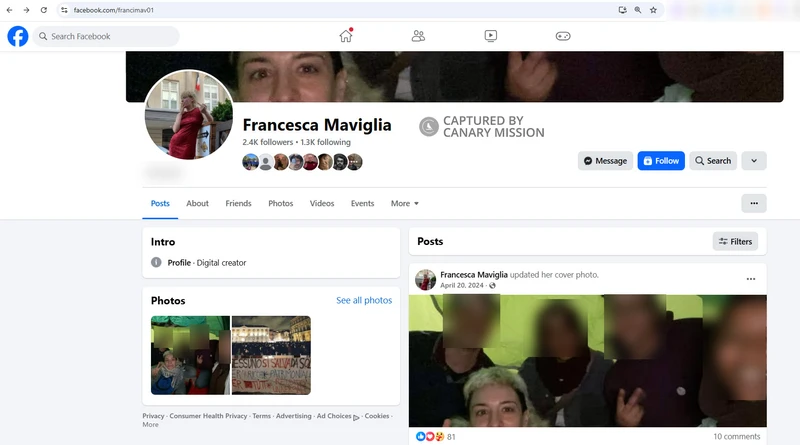Open the post's cover photo image
Screen dimensions: 800x445
click(x=587, y=361)
